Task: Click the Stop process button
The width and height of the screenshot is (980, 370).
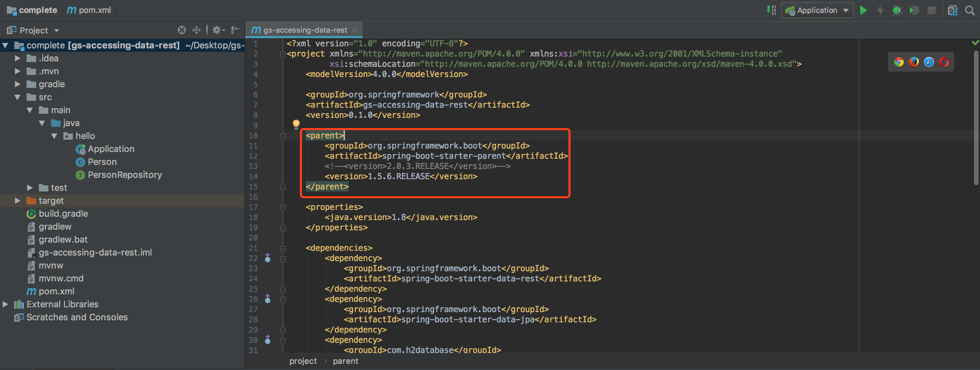Action: [931, 10]
